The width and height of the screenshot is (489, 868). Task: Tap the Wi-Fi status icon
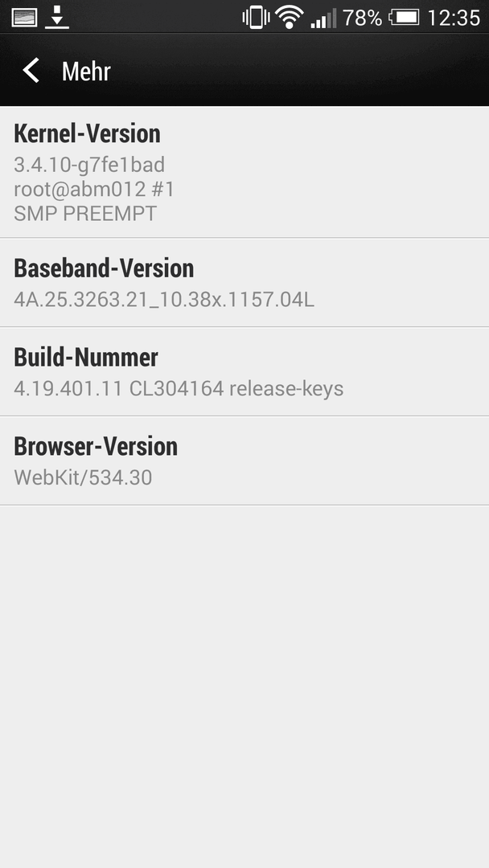(x=290, y=17)
